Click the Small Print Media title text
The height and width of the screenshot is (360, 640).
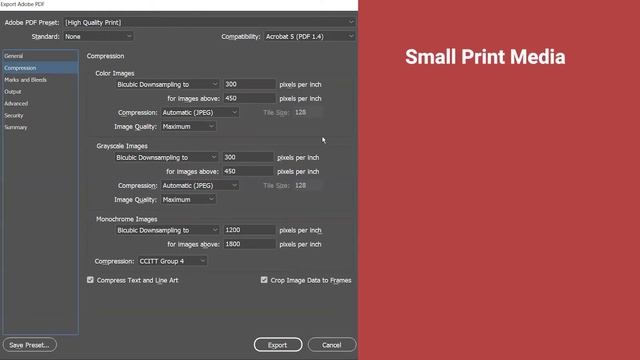[x=485, y=57]
